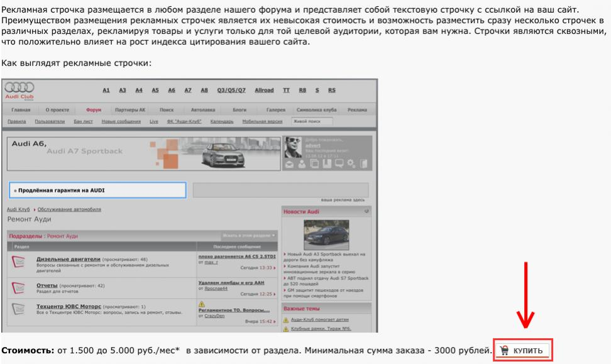611x364 pixels.
Task: Click the Audi A6 / A7 Sportback banner
Action: click(x=144, y=153)
